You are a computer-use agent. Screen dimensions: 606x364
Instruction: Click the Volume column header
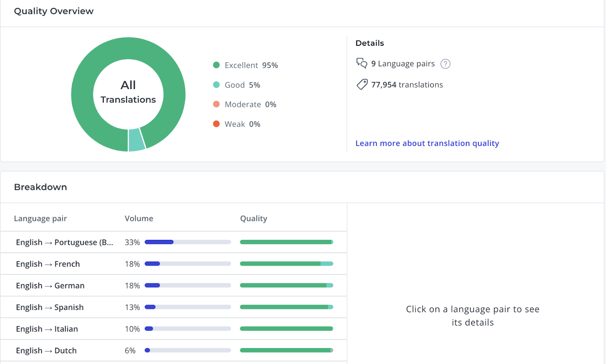pyautogui.click(x=139, y=218)
